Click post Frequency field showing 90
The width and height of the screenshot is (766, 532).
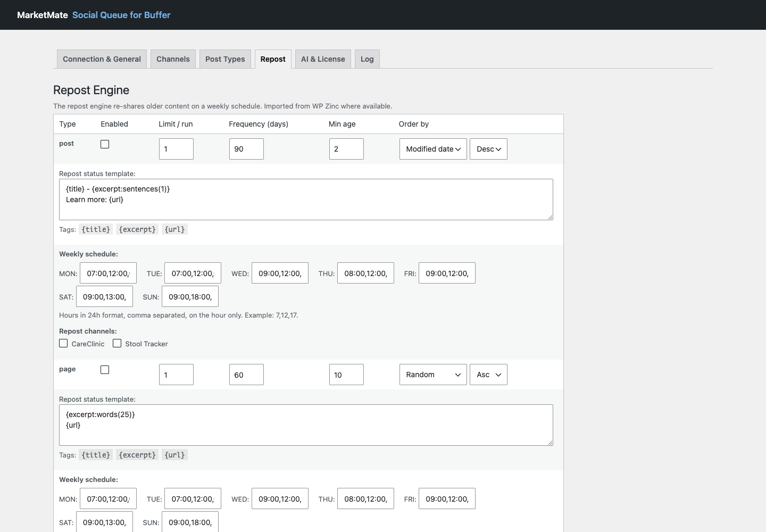coord(246,149)
